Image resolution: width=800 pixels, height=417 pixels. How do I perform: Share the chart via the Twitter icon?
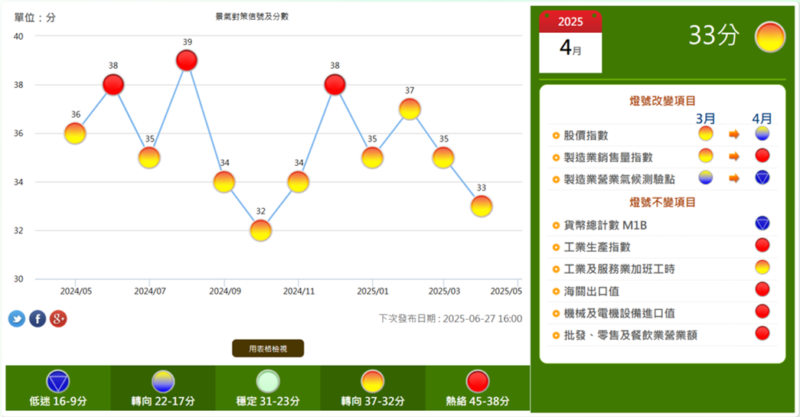click(17, 319)
